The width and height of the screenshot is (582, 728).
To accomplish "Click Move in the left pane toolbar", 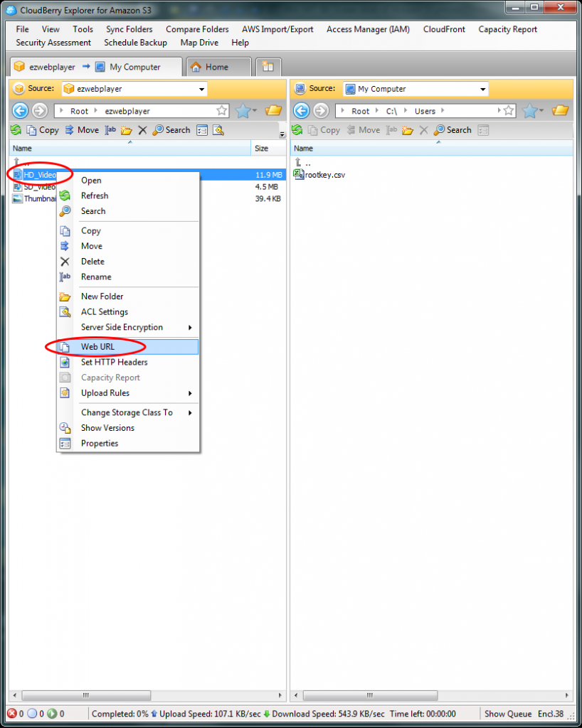I will [82, 130].
